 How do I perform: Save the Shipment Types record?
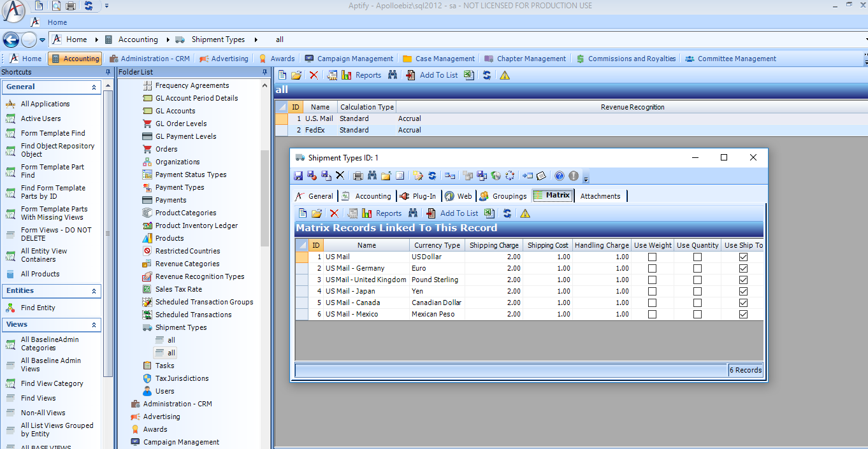tap(298, 175)
